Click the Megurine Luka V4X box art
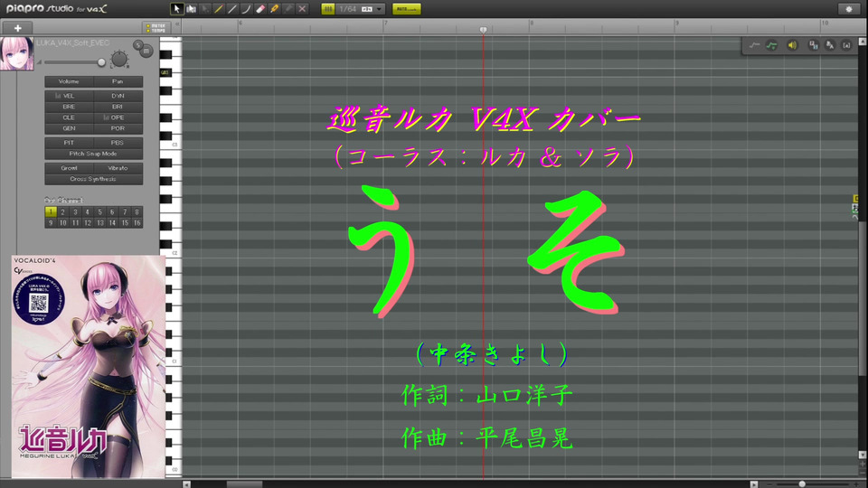 pyautogui.click(x=89, y=366)
